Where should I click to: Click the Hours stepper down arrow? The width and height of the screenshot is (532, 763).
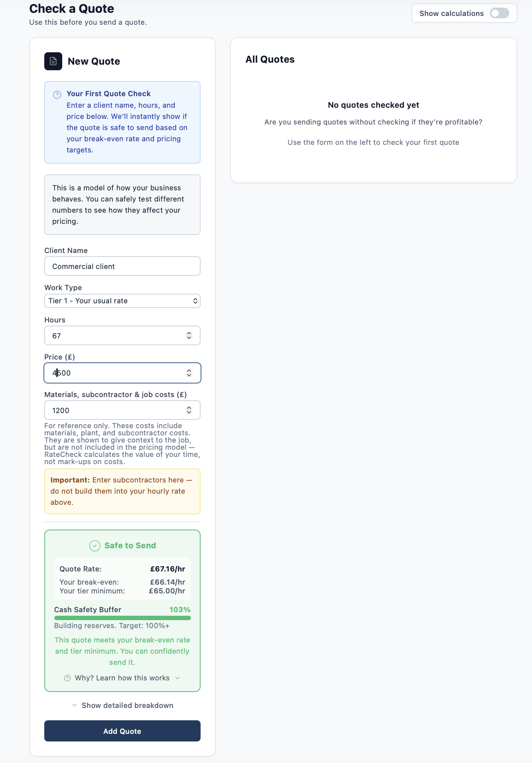189,338
